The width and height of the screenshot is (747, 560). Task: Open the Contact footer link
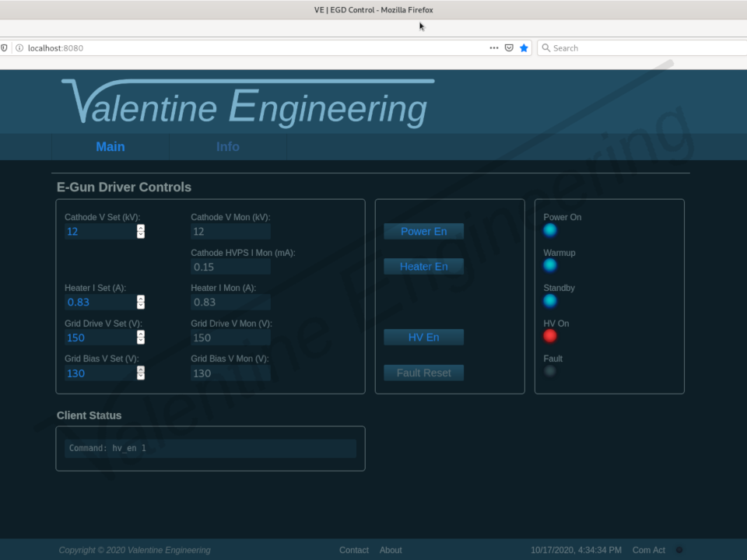354,550
